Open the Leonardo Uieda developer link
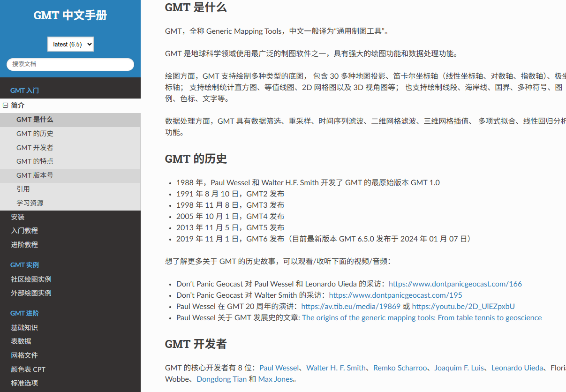The height and width of the screenshot is (392, 566). click(x=517, y=368)
